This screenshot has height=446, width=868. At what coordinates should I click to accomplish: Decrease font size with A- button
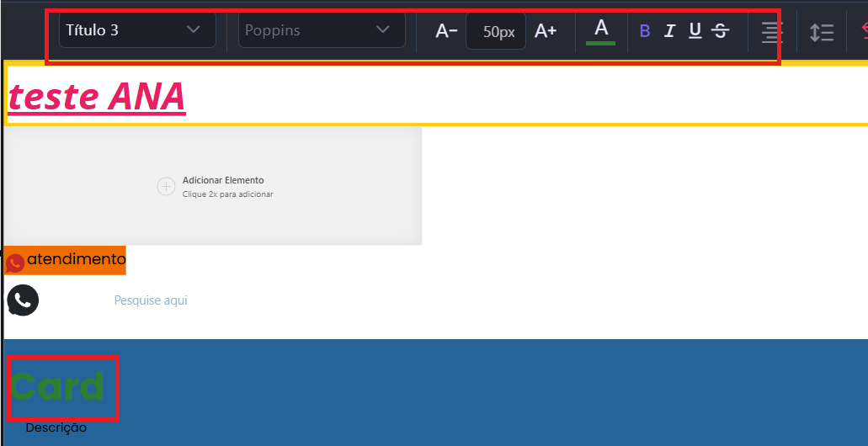446,31
